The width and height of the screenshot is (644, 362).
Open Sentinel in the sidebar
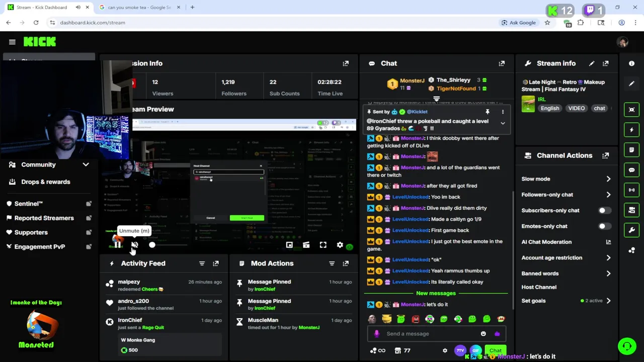[x=48, y=204]
